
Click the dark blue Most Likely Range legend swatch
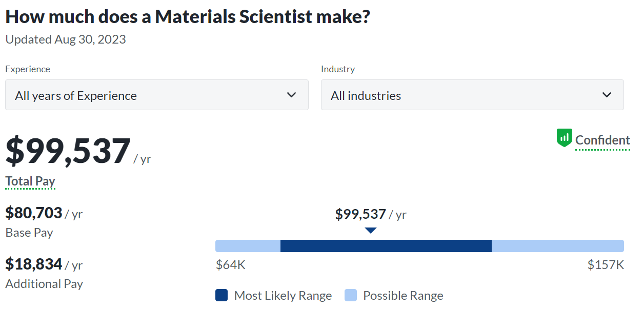coord(222,295)
